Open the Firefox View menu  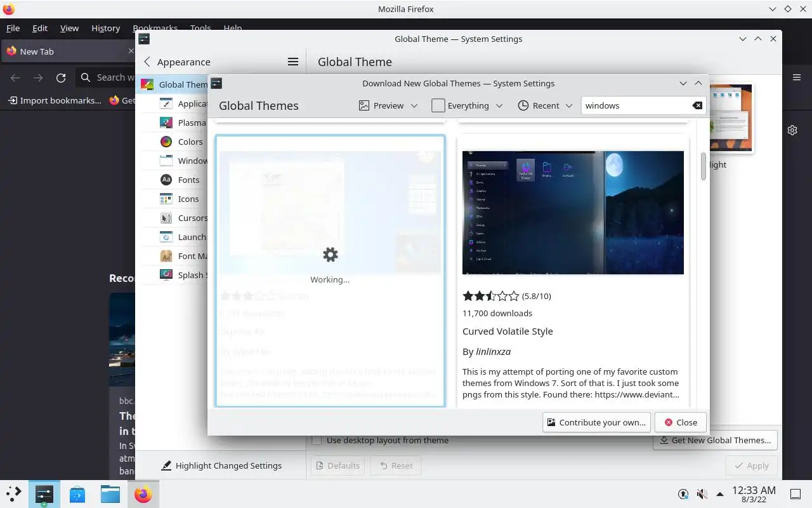tap(69, 28)
